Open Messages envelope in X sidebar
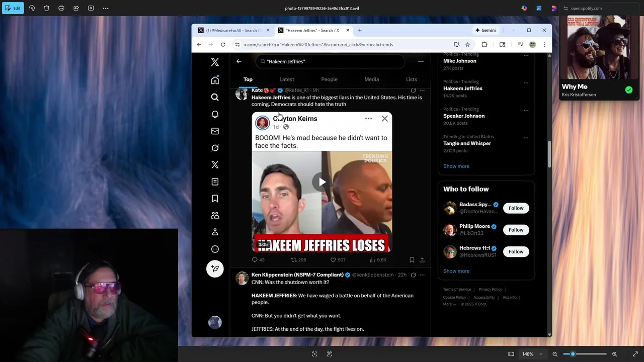 [x=215, y=131]
